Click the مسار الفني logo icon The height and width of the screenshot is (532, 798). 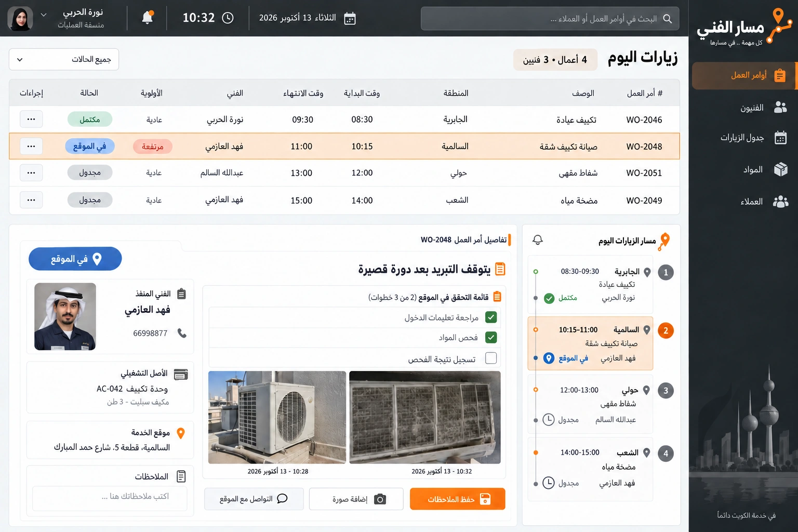pos(779,26)
